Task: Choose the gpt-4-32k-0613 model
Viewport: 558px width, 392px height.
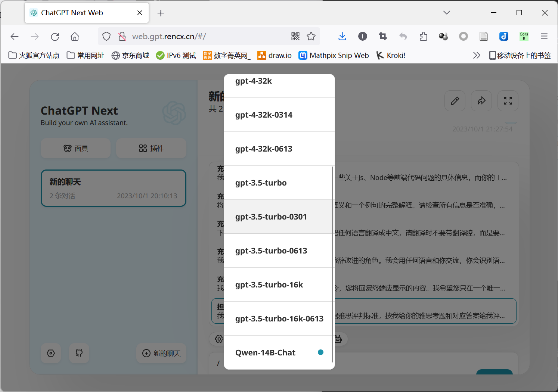Action: tap(279, 149)
